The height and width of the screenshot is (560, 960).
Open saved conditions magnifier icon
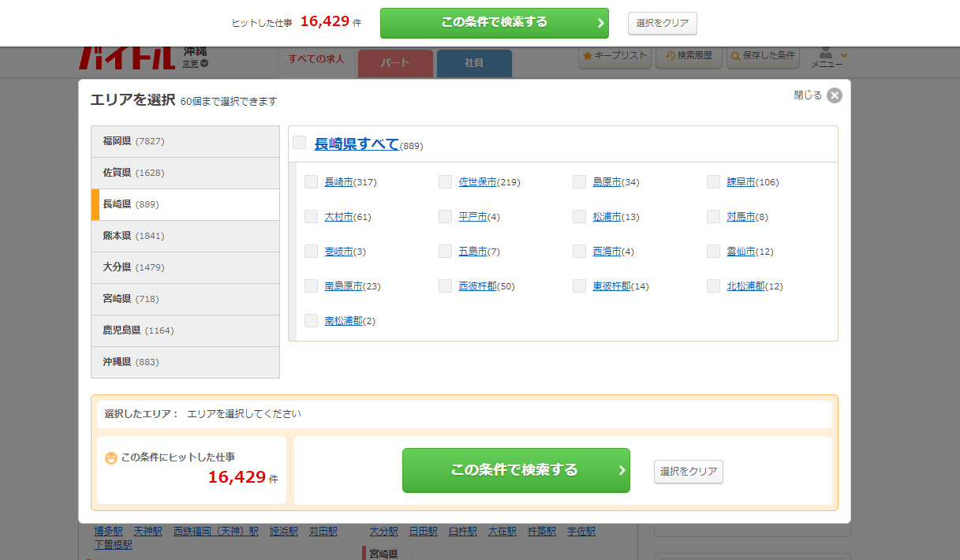click(x=736, y=56)
